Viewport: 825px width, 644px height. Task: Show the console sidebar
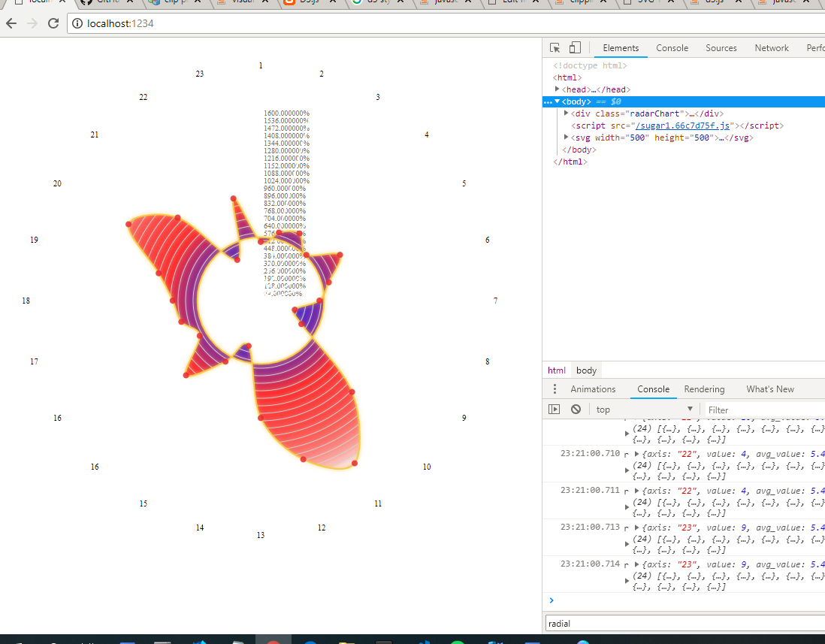tap(554, 410)
